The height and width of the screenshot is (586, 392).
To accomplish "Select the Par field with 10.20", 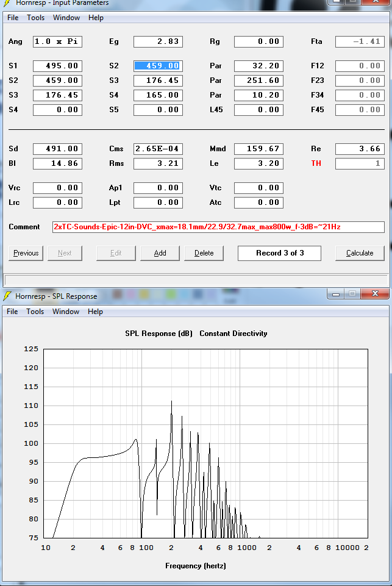I will (x=258, y=95).
